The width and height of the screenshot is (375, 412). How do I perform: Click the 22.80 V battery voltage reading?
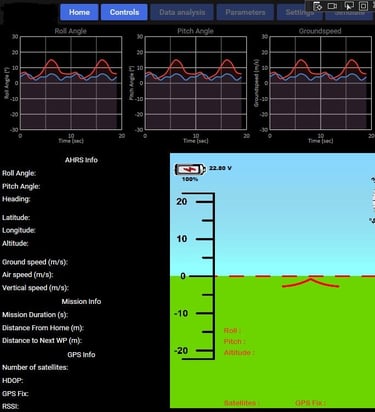220,168
